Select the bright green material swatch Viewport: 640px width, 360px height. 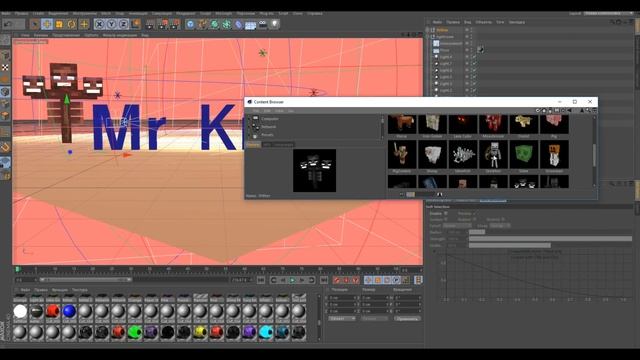pyautogui.click(x=134, y=333)
